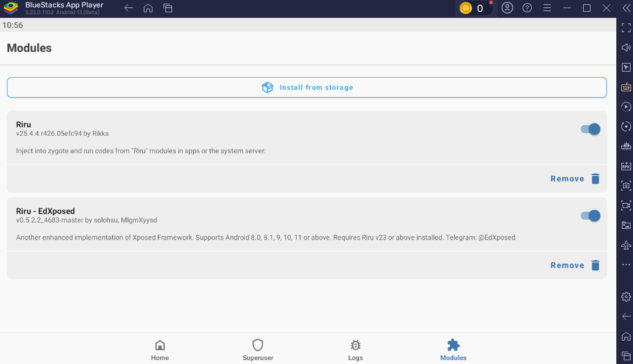The image size is (633, 364).
Task: Select the Modules tab
Action: (453, 350)
